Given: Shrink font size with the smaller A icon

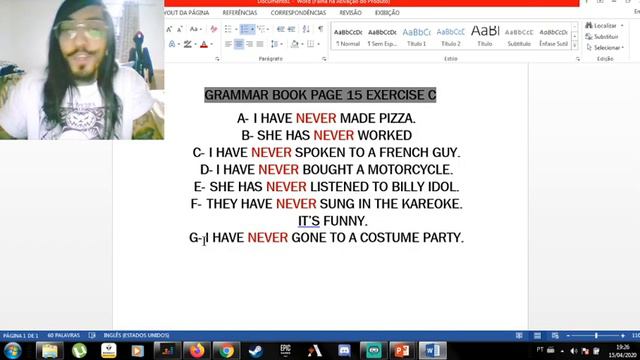Looking at the screenshot, I should (x=179, y=29).
